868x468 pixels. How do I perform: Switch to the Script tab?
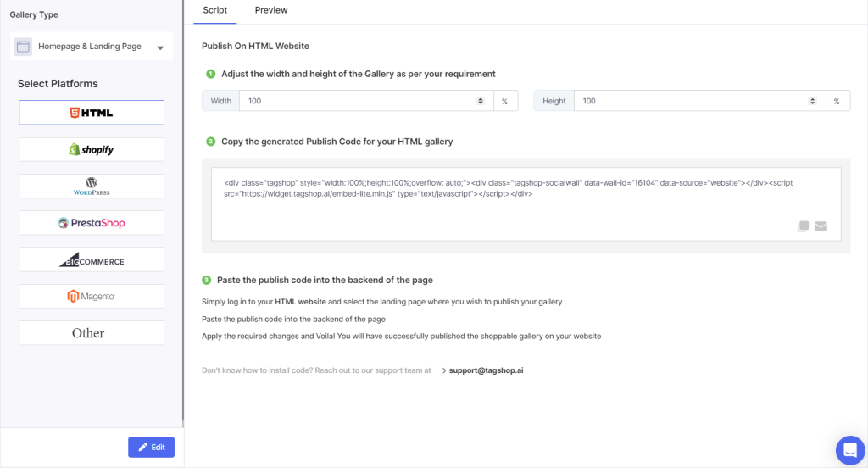(214, 10)
